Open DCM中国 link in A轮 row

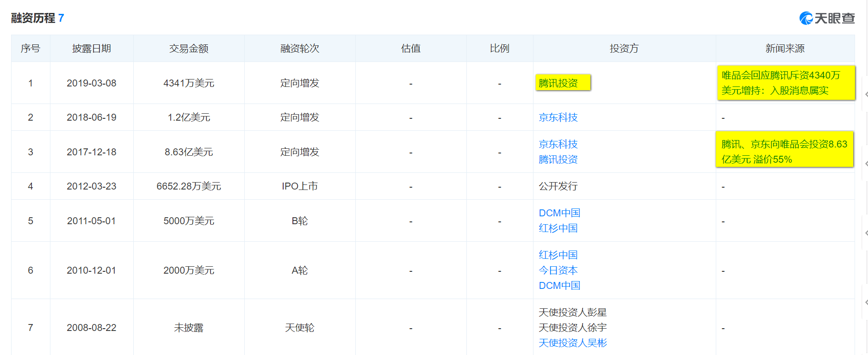click(x=559, y=286)
